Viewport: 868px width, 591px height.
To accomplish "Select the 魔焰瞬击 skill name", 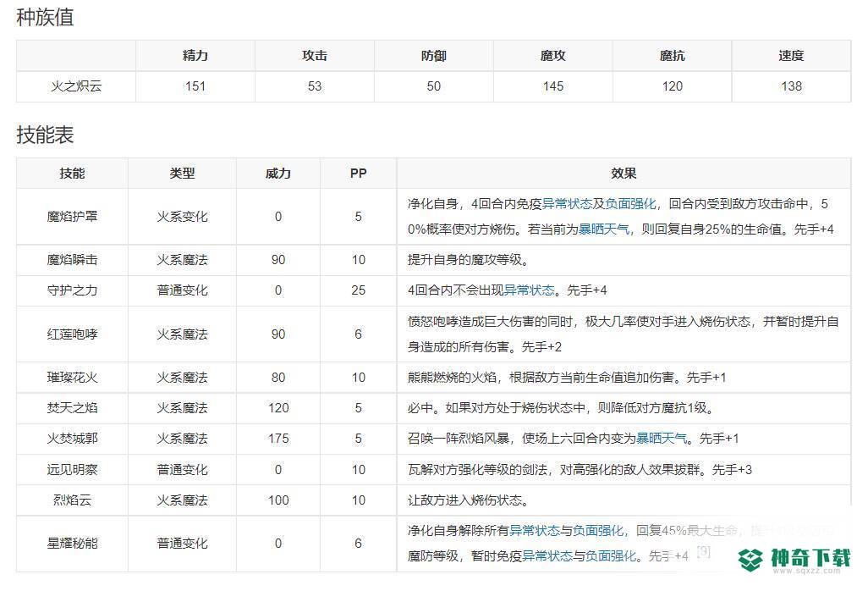I will 72,260.
